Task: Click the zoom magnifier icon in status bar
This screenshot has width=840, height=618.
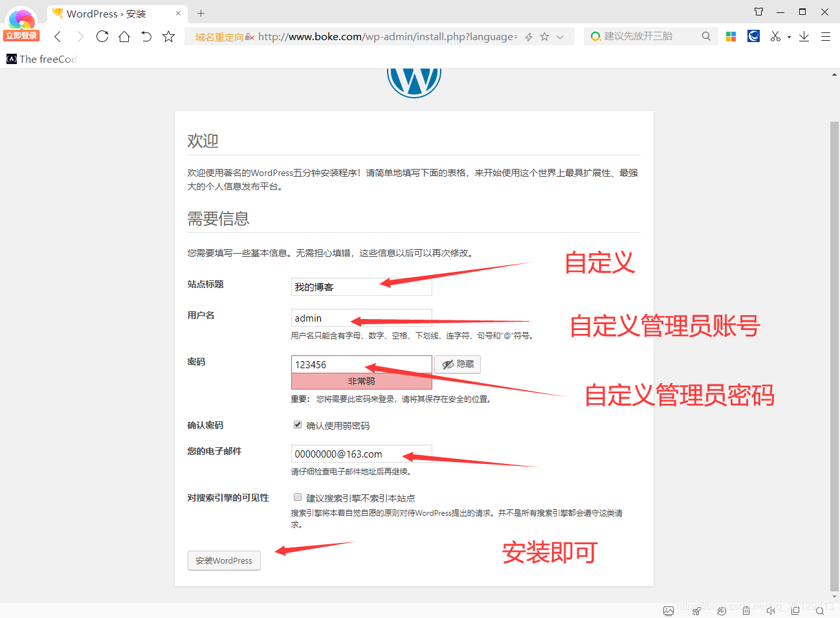Action: pyautogui.click(x=820, y=610)
